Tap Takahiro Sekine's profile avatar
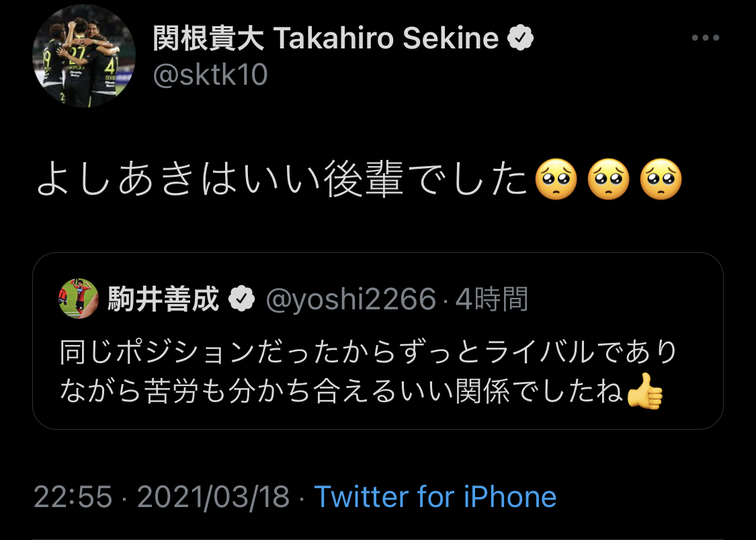This screenshot has width=756, height=540. coord(84,58)
